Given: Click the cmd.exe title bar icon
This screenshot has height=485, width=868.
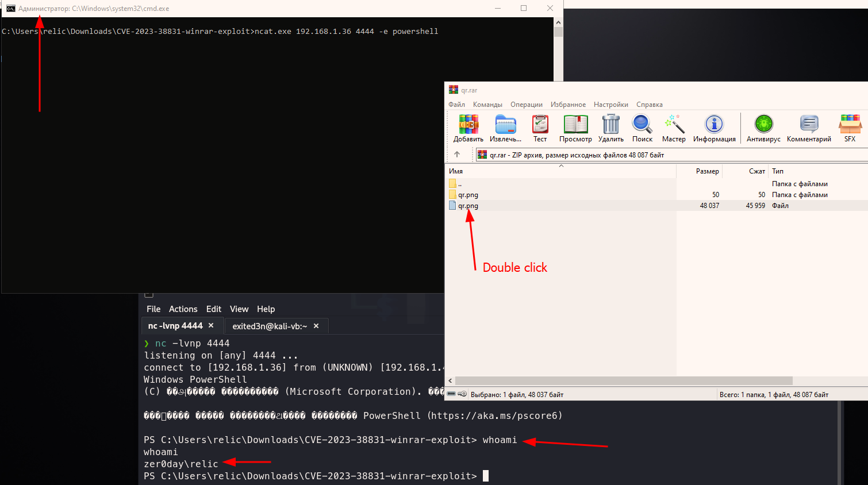Looking at the screenshot, I should click(11, 9).
